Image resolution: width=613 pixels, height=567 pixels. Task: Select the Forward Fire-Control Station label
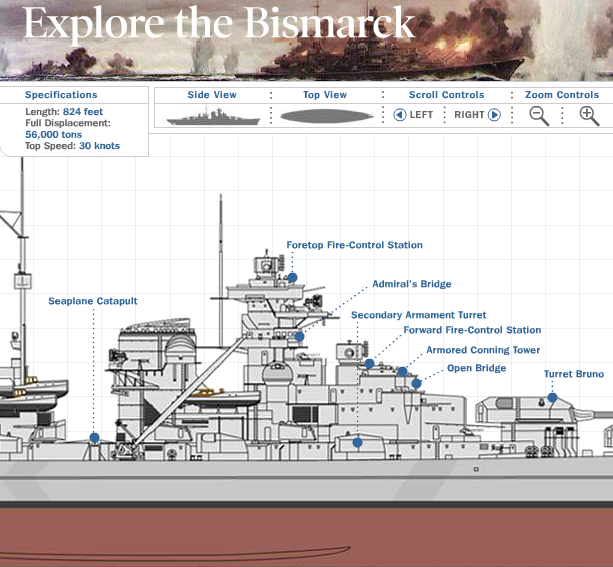point(472,330)
